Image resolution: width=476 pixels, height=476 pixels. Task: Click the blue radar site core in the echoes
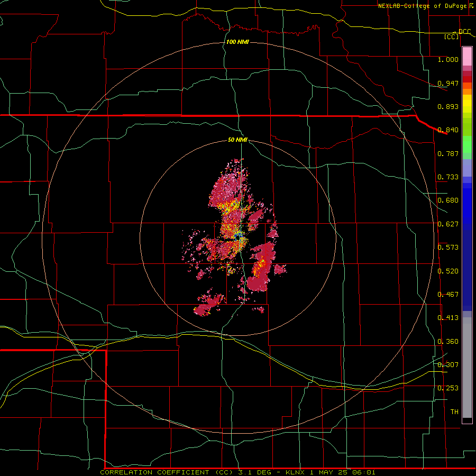pos(239,236)
